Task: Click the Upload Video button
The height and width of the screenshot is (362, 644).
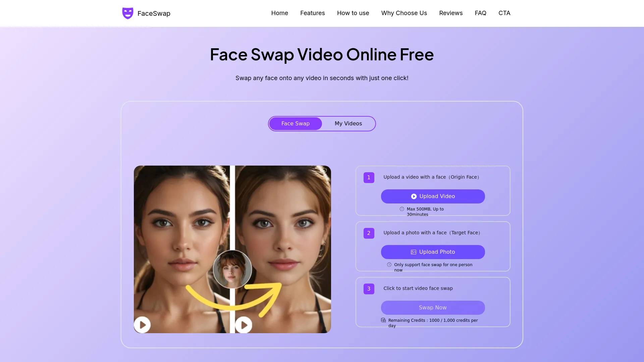Action: [433, 196]
